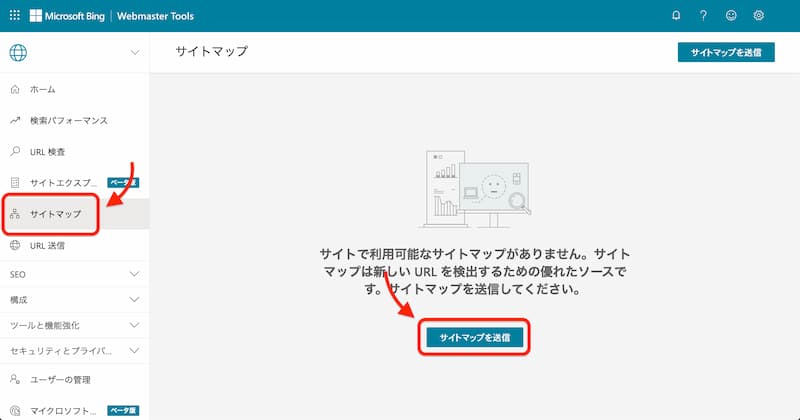Image resolution: width=800 pixels, height=420 pixels.
Task: Go to ホーム in sidebar
Action: click(74, 89)
